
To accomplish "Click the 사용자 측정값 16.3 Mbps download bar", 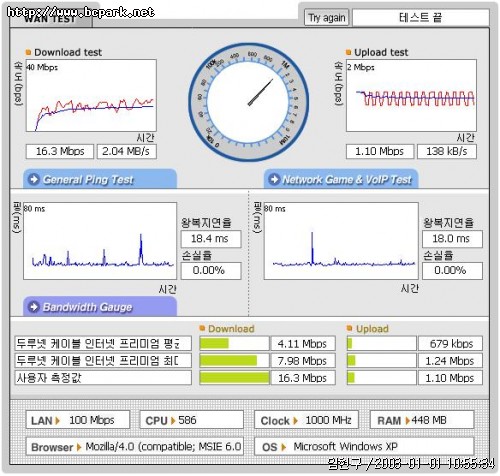I will click(234, 378).
